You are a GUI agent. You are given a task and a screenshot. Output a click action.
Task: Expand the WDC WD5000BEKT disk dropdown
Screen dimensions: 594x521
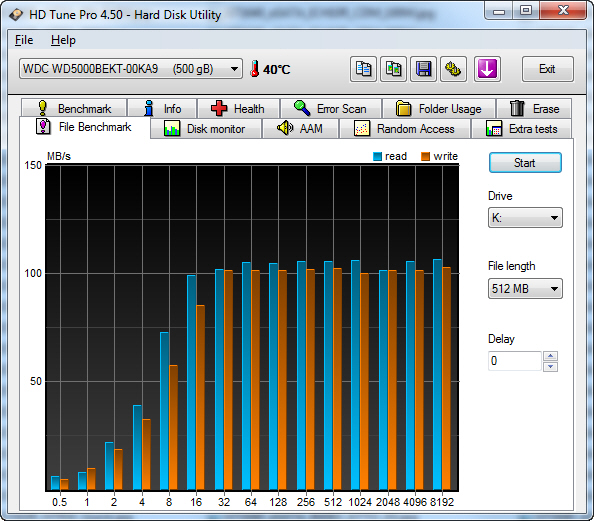pos(131,69)
